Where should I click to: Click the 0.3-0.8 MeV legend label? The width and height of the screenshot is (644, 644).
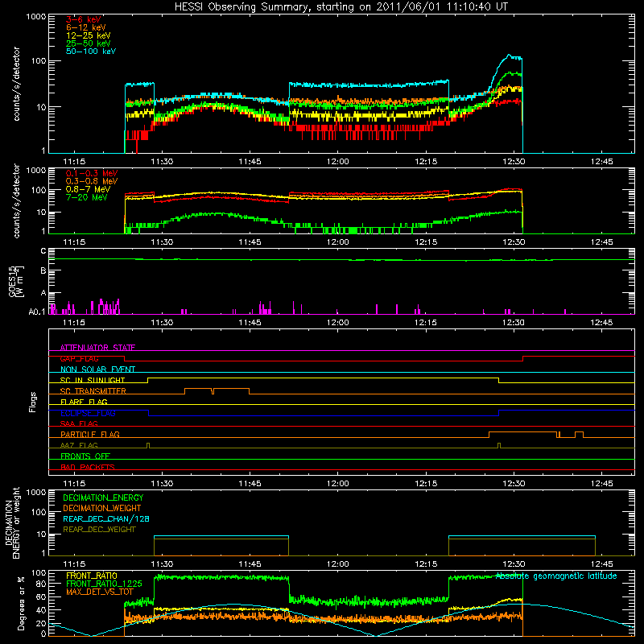92,182
